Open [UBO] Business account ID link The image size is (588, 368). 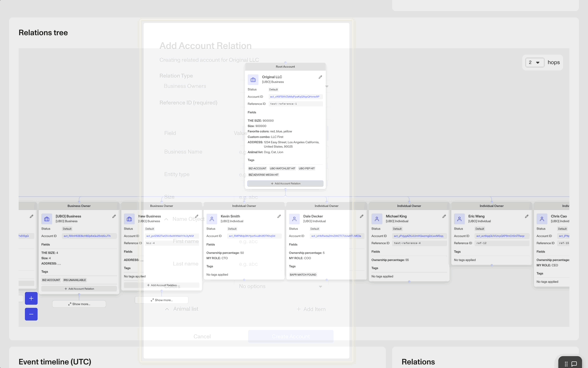pyautogui.click(x=87, y=236)
